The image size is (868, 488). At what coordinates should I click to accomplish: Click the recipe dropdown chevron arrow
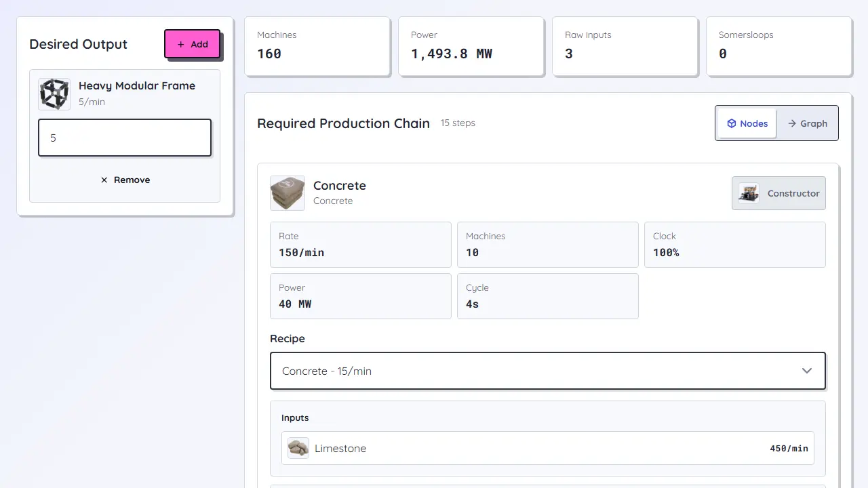[x=807, y=371]
